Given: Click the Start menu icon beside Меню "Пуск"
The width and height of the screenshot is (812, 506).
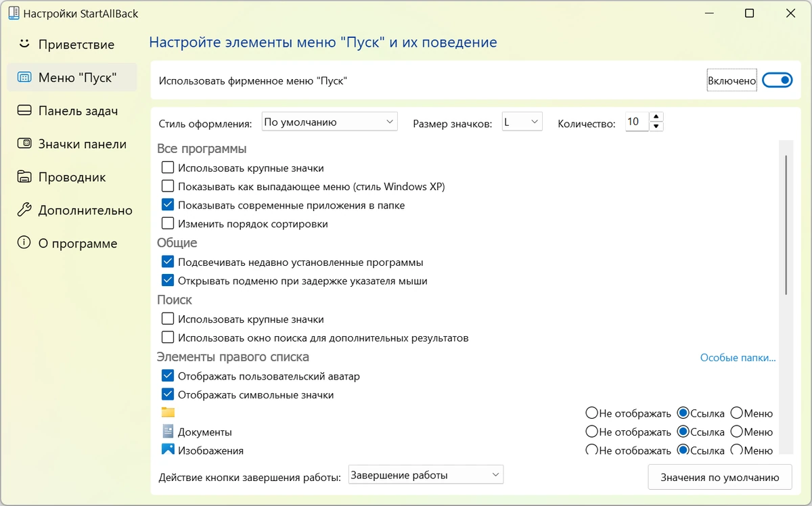Looking at the screenshot, I should tap(24, 77).
